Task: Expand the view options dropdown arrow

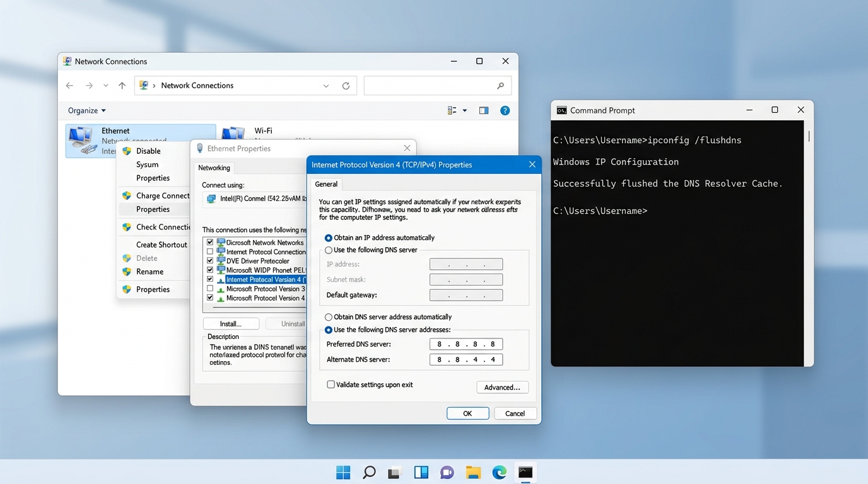Action: tap(465, 110)
